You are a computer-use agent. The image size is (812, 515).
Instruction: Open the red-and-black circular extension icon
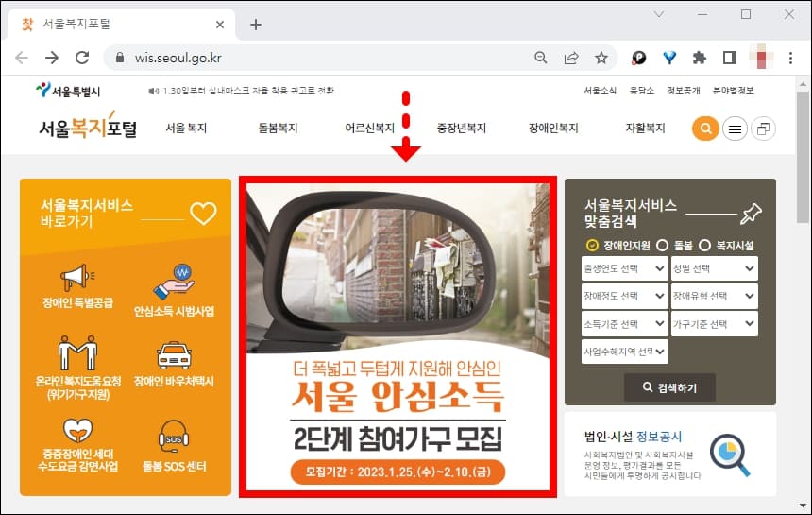point(639,58)
